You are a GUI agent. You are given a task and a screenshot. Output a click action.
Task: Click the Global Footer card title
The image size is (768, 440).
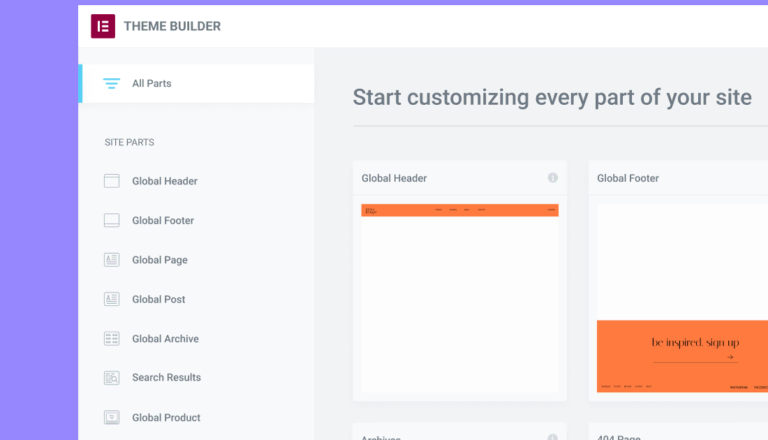(x=628, y=178)
